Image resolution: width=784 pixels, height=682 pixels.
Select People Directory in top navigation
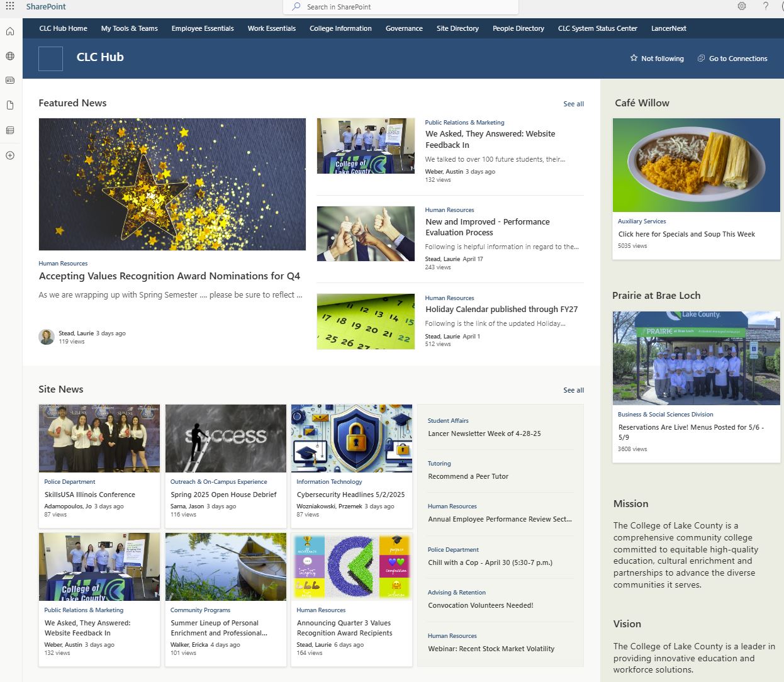(x=518, y=28)
